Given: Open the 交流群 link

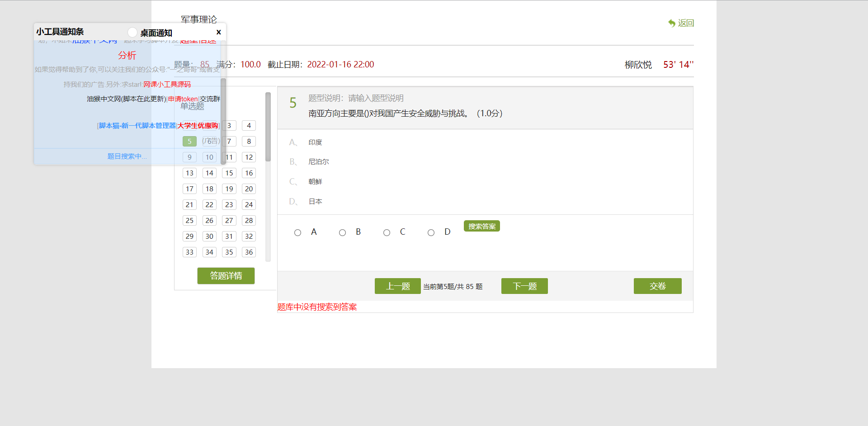Looking at the screenshot, I should pyautogui.click(x=210, y=99).
